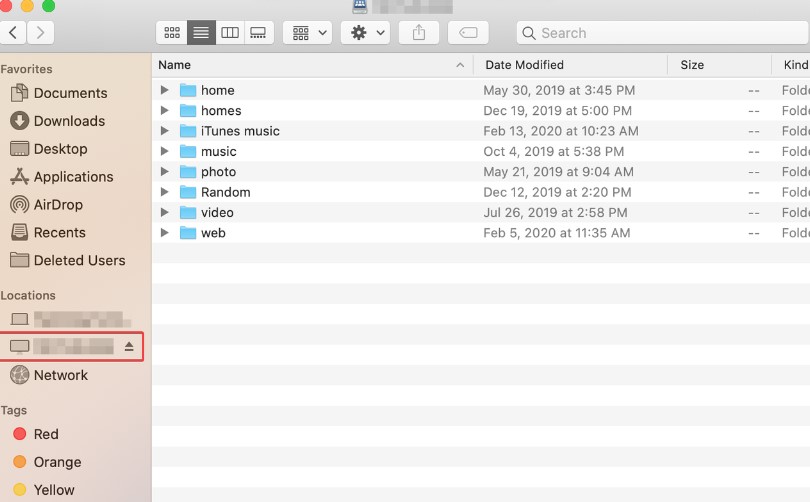The width and height of the screenshot is (810, 502).
Task: Switch to column view in the toolbar
Action: (x=229, y=33)
